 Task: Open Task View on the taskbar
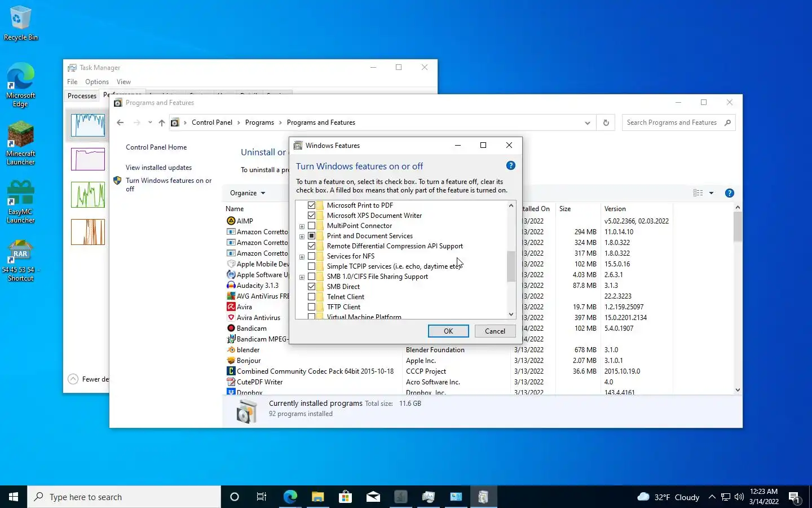point(262,497)
